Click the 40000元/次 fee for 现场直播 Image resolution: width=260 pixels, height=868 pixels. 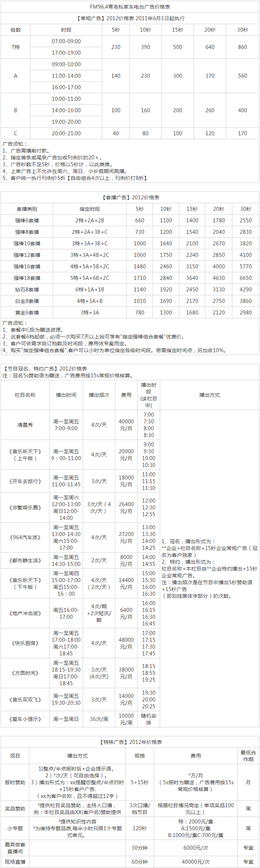tap(196, 862)
